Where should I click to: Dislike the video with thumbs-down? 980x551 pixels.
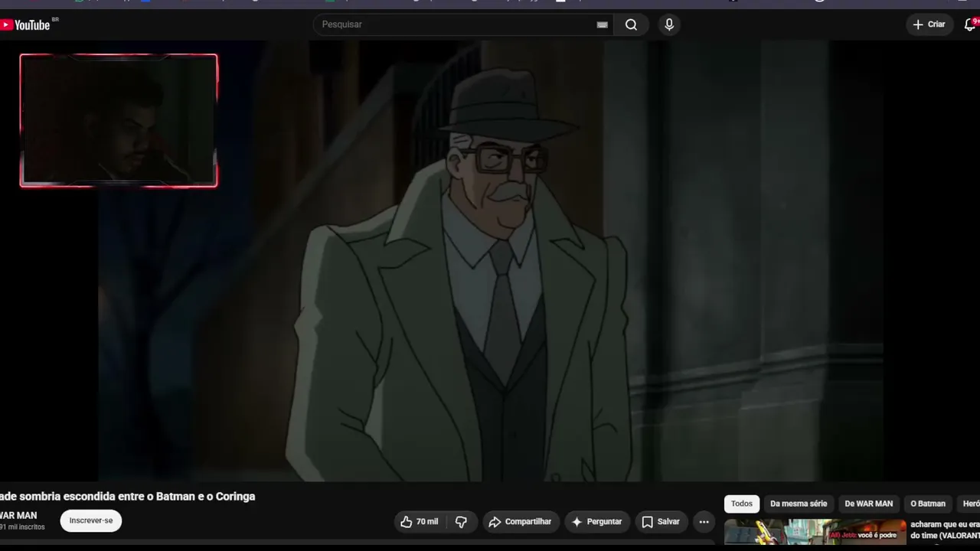[461, 522]
